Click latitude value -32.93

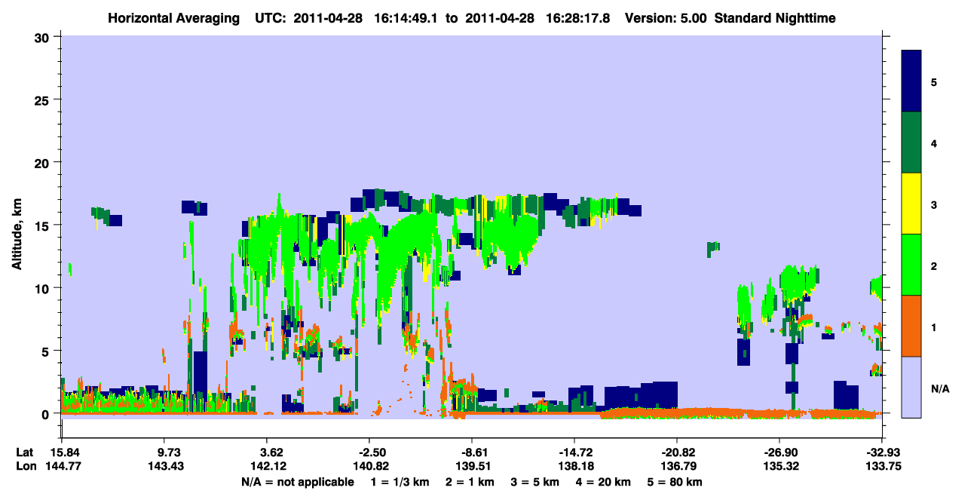click(x=883, y=452)
